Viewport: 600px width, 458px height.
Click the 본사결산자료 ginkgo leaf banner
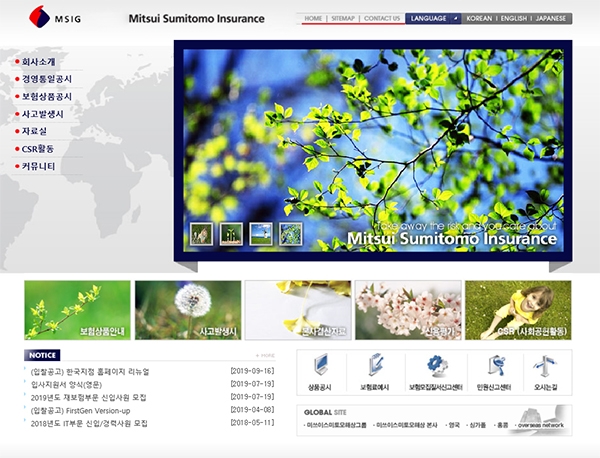pos(298,310)
